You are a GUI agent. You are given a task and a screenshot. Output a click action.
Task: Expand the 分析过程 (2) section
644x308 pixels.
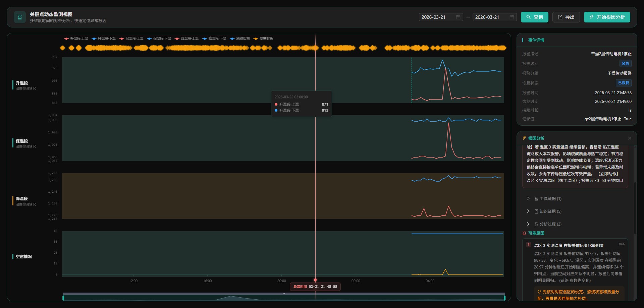tap(544, 224)
